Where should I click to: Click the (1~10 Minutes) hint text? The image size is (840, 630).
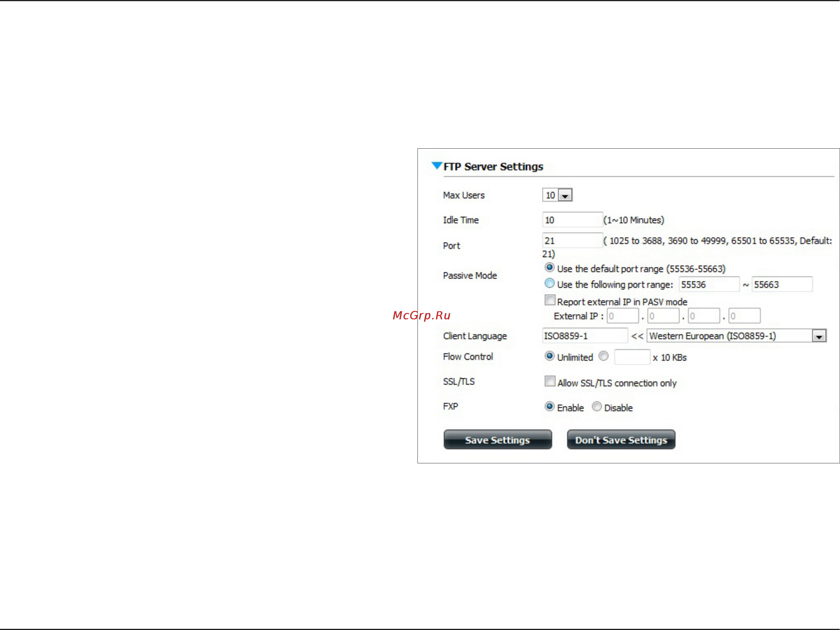[634, 220]
